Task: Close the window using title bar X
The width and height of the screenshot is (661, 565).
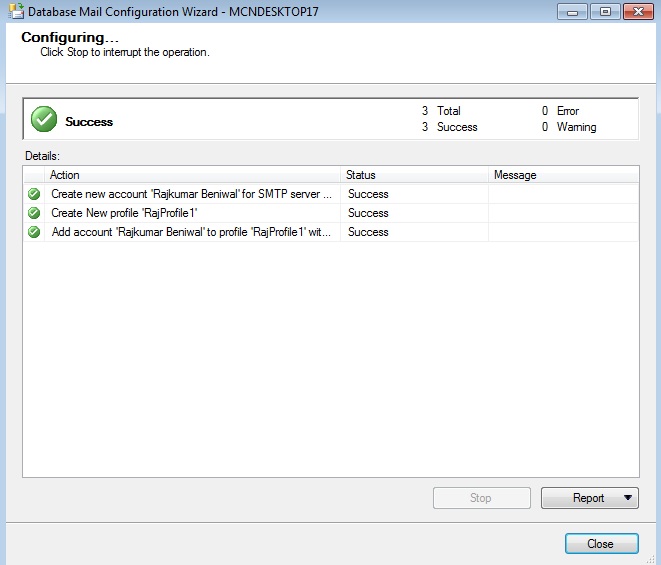Action: (638, 12)
